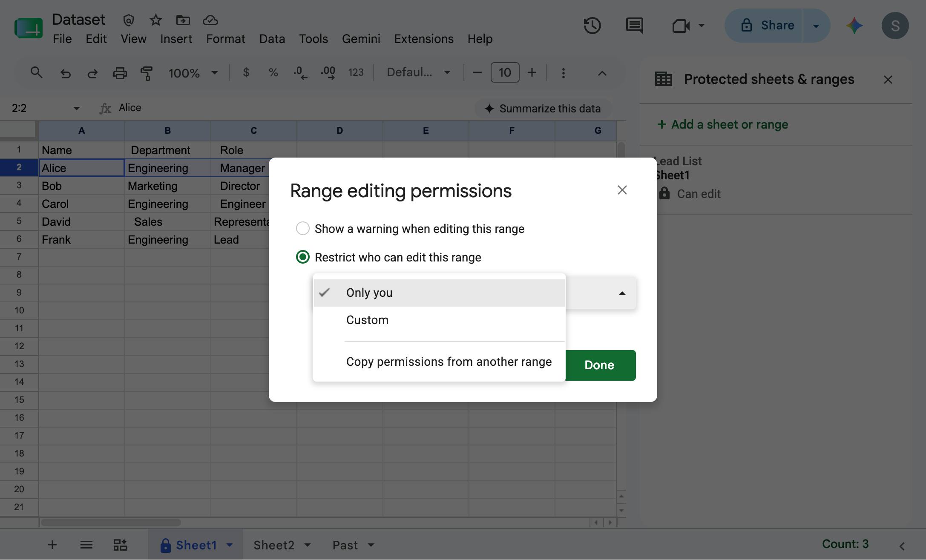Viewport: 926px width, 560px height.
Task: Star the Dataset document
Action: [x=156, y=20]
